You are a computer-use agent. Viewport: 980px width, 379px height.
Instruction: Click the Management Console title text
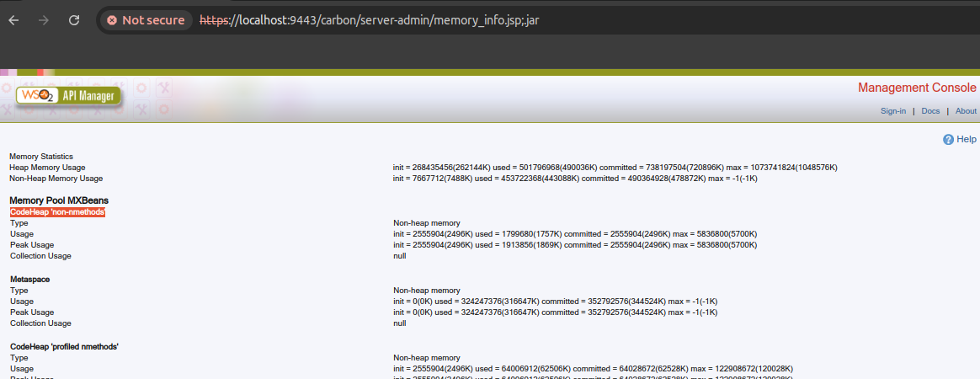[917, 88]
